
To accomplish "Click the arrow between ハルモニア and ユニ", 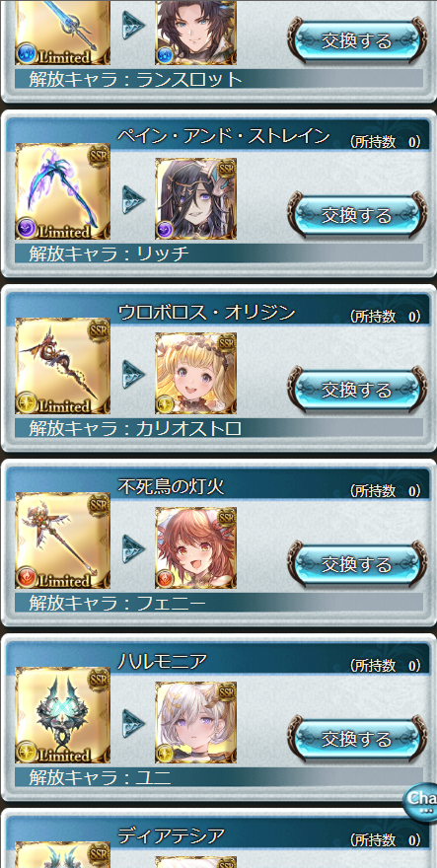I will click(x=133, y=723).
